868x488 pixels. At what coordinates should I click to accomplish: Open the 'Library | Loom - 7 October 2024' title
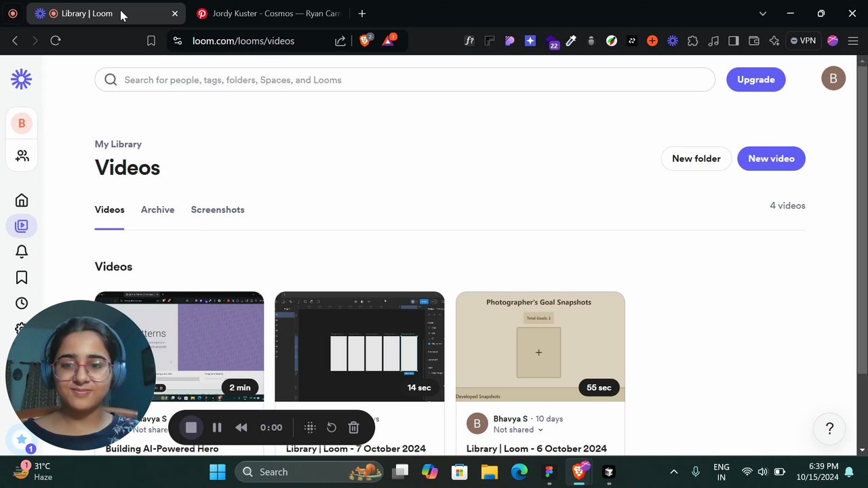356,449
